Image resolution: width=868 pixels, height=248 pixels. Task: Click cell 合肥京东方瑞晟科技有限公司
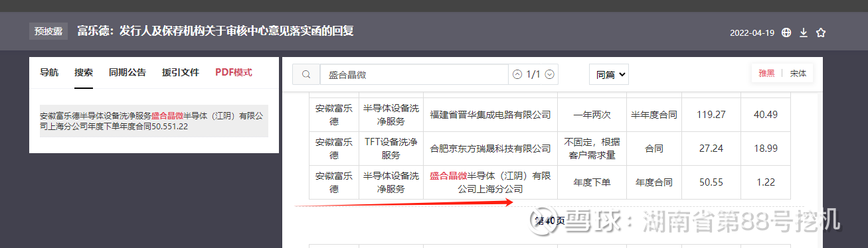[490, 149]
